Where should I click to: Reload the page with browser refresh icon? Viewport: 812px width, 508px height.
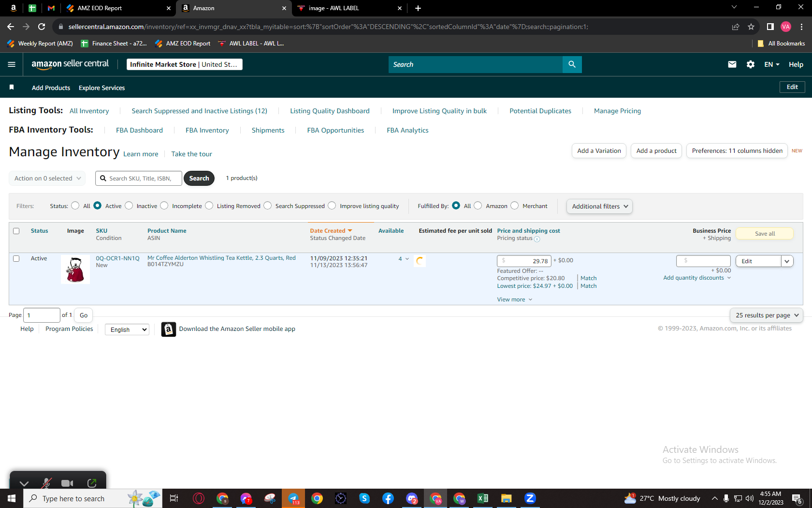[42, 27]
